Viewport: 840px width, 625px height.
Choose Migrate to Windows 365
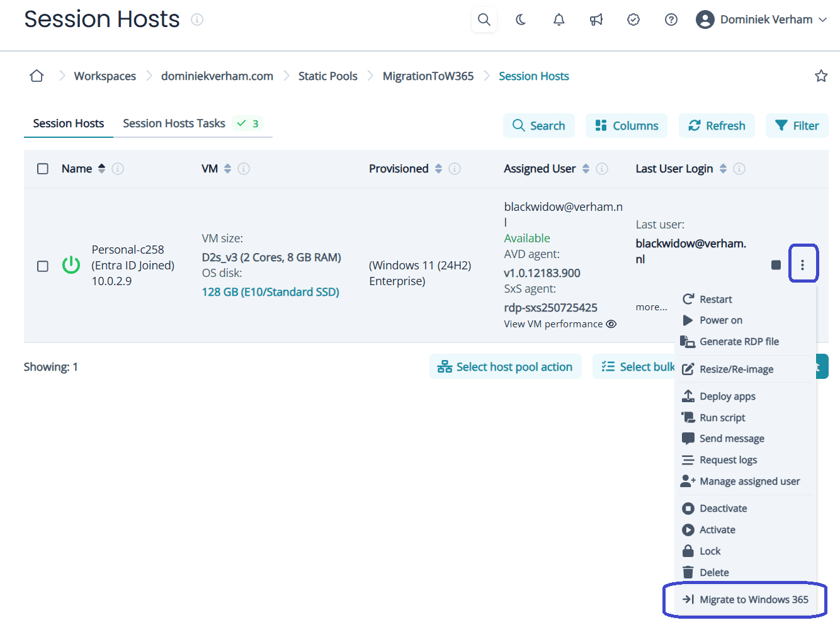point(753,599)
